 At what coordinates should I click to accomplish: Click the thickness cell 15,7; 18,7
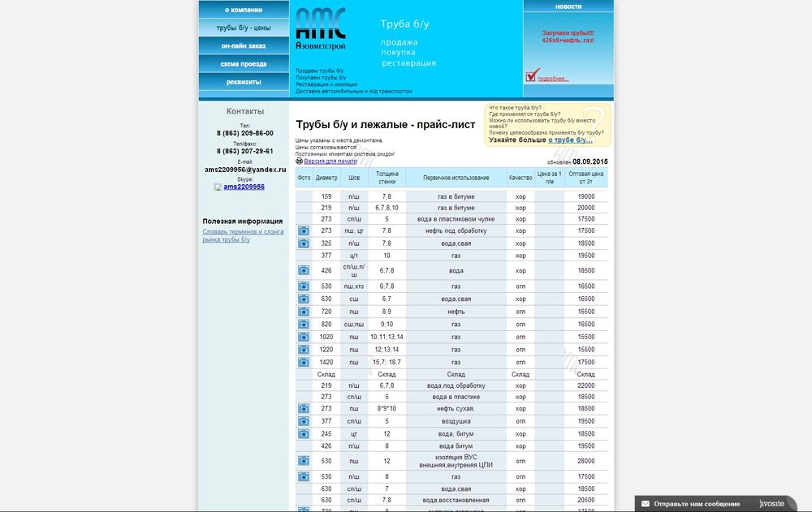(387, 363)
